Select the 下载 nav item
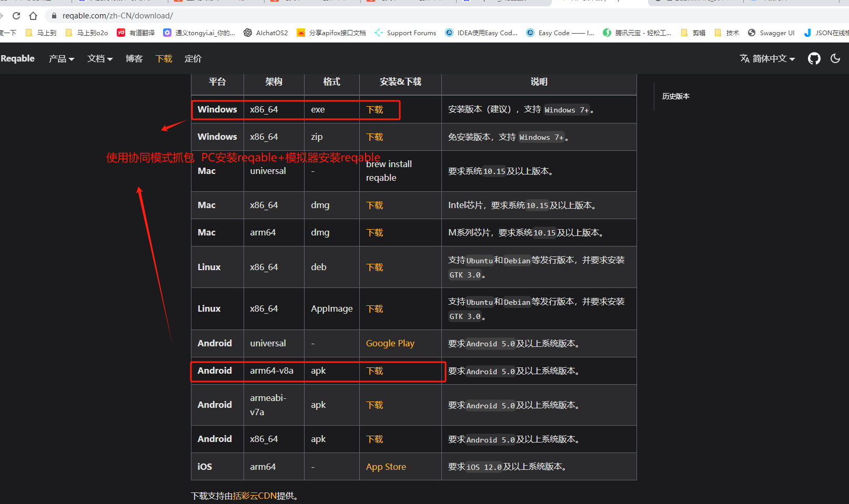This screenshot has height=504, width=849. point(164,59)
